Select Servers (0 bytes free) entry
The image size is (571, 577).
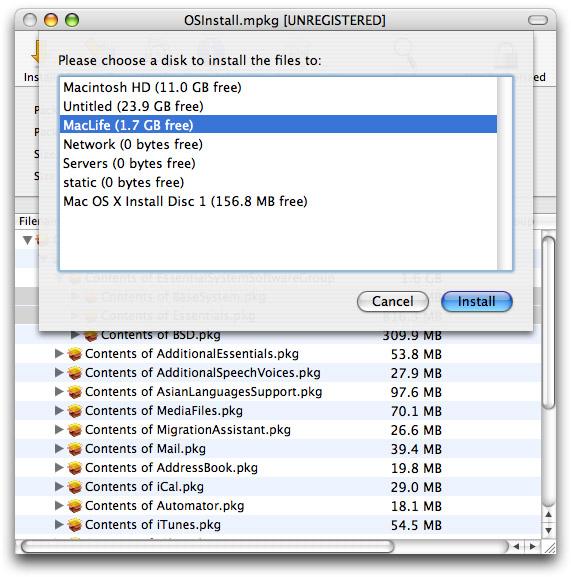point(278,163)
